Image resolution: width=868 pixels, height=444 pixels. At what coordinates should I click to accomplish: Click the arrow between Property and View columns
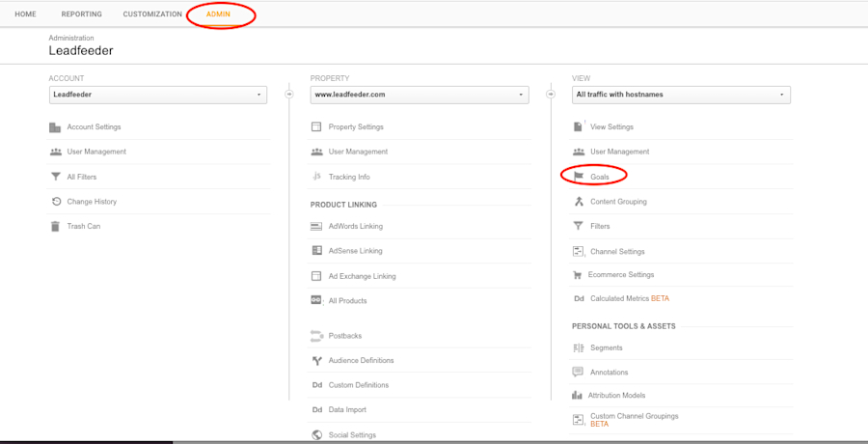pos(551,95)
